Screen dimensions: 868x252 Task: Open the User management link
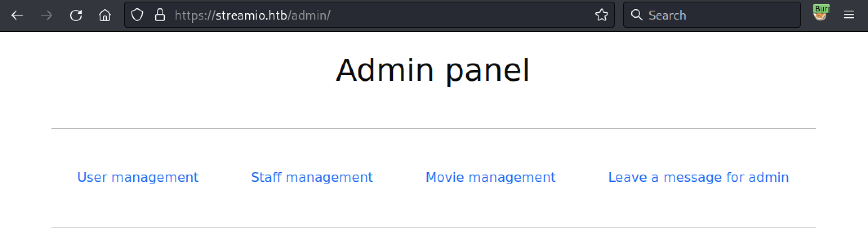[x=138, y=177]
